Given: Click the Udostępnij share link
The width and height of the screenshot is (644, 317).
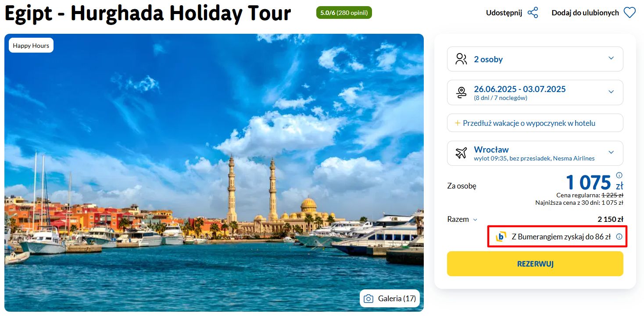Looking at the screenshot, I should [504, 13].
